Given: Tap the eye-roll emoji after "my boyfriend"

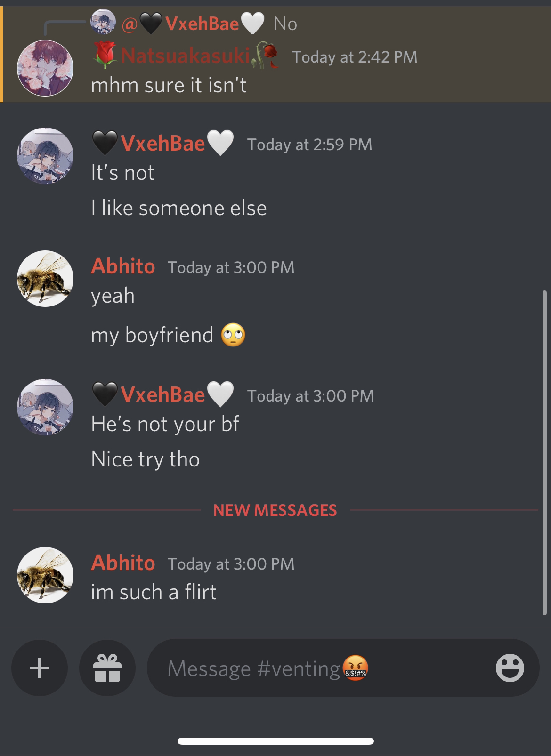Looking at the screenshot, I should click(234, 335).
